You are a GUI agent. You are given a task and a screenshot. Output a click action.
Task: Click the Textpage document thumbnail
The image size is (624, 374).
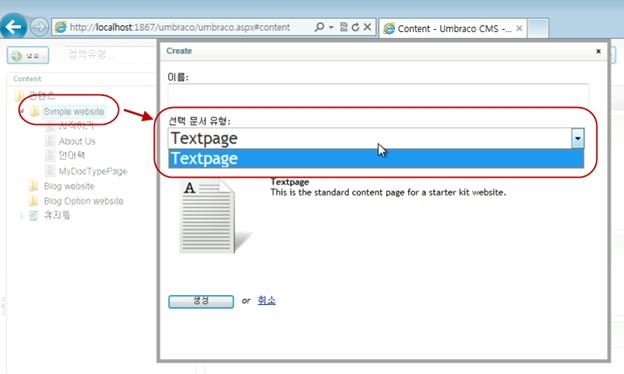(216, 216)
